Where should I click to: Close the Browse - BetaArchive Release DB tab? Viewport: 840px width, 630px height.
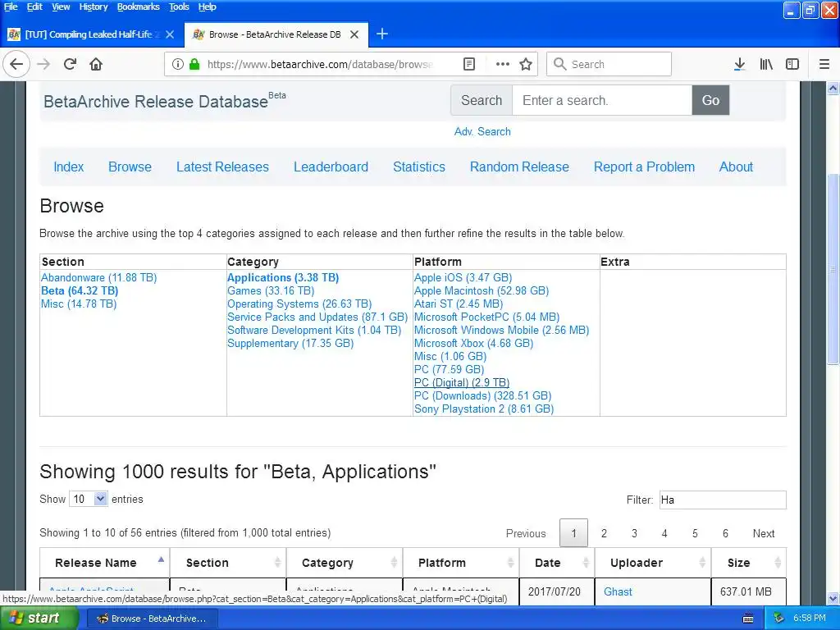point(354,34)
